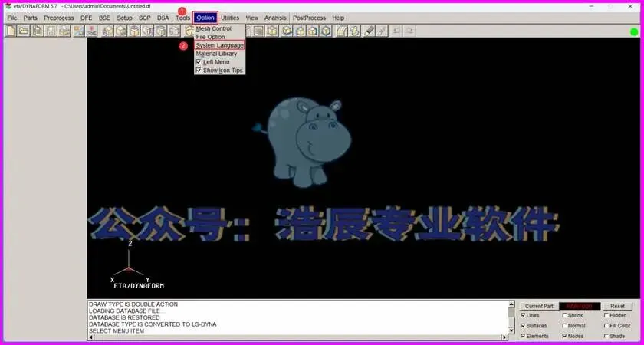
Task: Toggle the Nodes display checkbox
Action: [x=565, y=336]
